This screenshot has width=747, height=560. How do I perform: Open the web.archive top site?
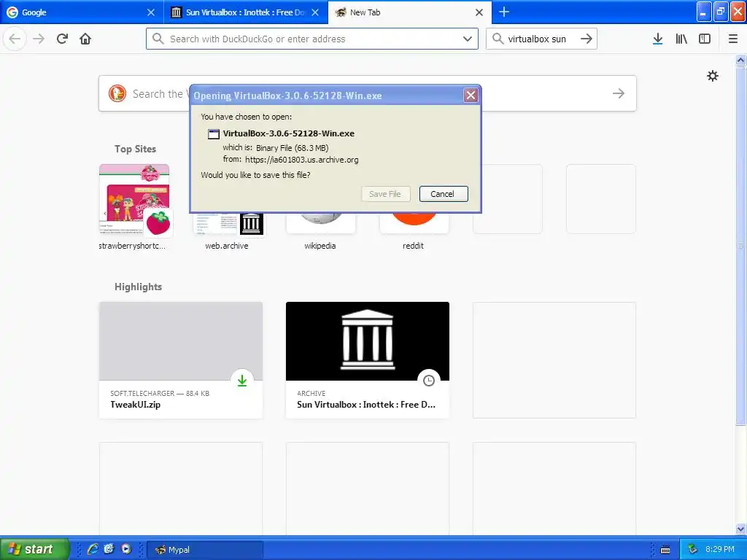point(227,224)
